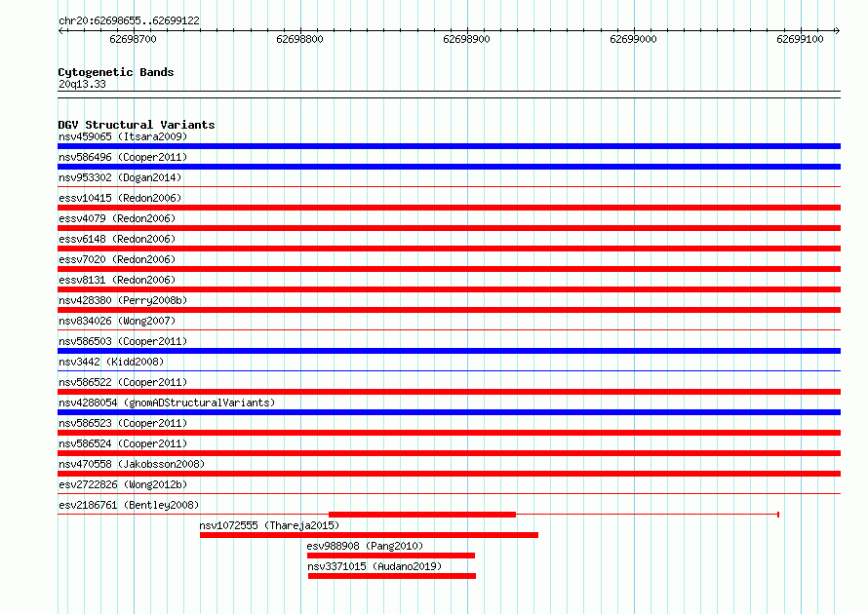Select the blue bar under nsv586496
This screenshot has height=614, width=868.
[x=449, y=167]
